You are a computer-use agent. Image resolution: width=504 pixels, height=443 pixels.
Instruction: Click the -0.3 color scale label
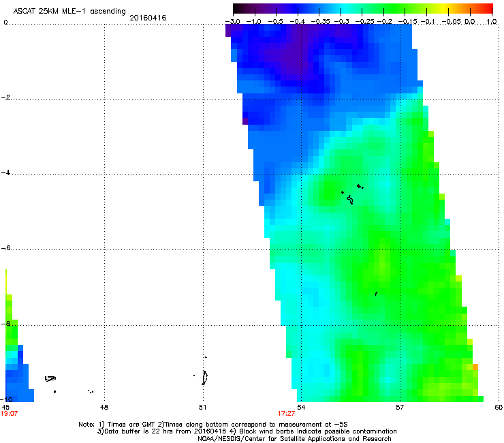[342, 22]
